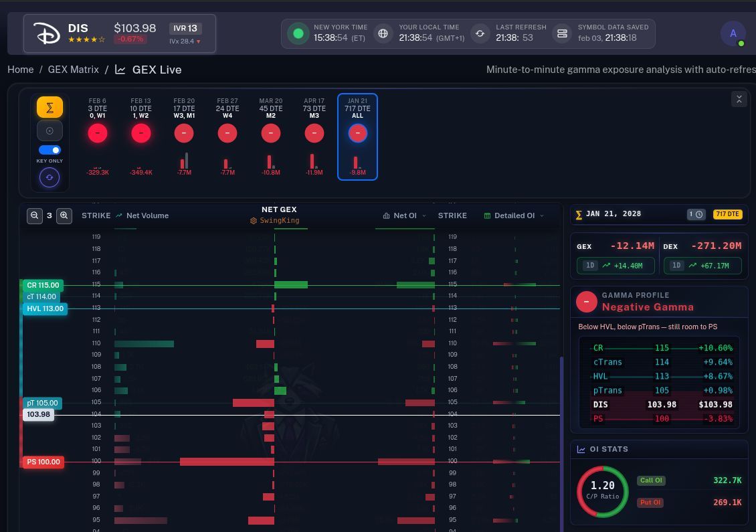
Task: Select the FEB 6 3 DTE expiration
Action: pyautogui.click(x=98, y=137)
